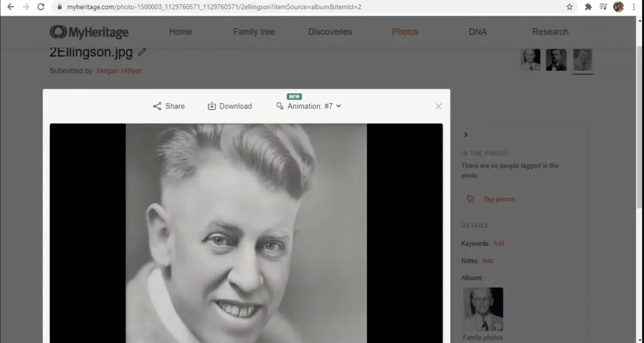Click the Share icon in popup toolbar

click(x=157, y=106)
